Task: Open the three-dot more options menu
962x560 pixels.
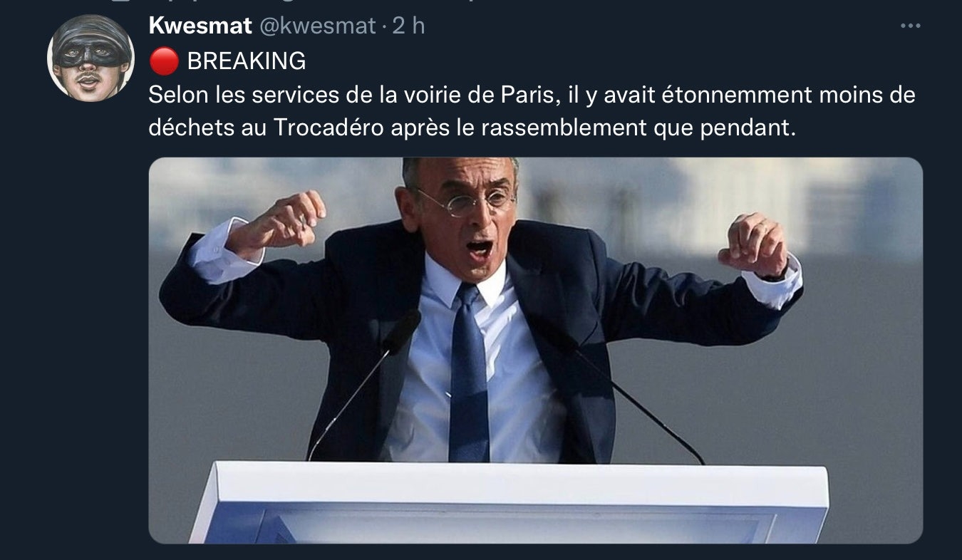Action: (910, 26)
